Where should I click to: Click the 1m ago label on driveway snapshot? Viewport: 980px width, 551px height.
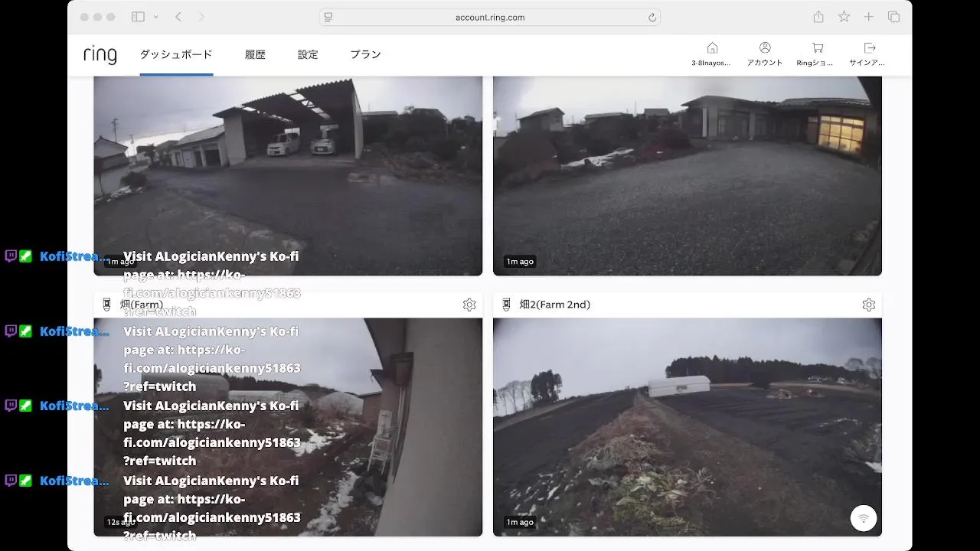coord(520,262)
